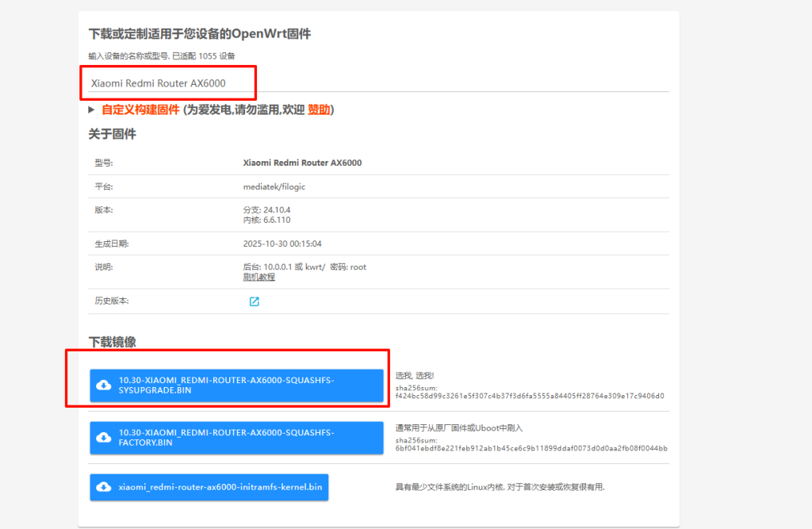Open the 刷机教程 flashing tutorial link
Image resolution: width=812 pixels, height=529 pixels.
(259, 278)
